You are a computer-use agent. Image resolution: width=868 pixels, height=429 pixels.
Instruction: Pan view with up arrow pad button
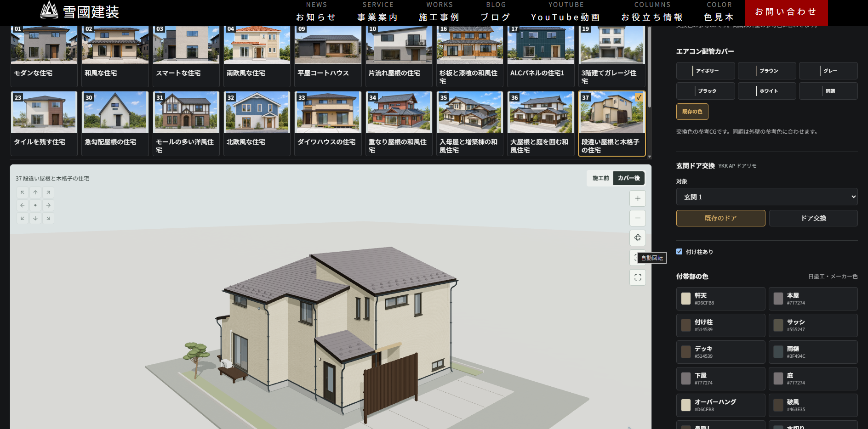click(35, 192)
